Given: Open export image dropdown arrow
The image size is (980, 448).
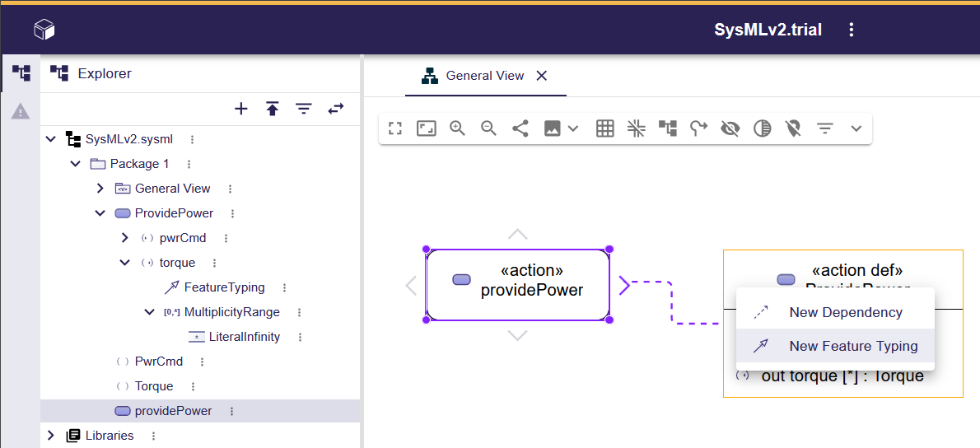Looking at the screenshot, I should pos(574,128).
